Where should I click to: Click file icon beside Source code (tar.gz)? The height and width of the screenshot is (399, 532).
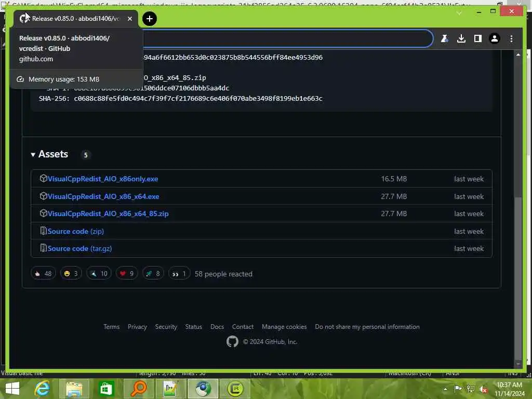click(43, 248)
